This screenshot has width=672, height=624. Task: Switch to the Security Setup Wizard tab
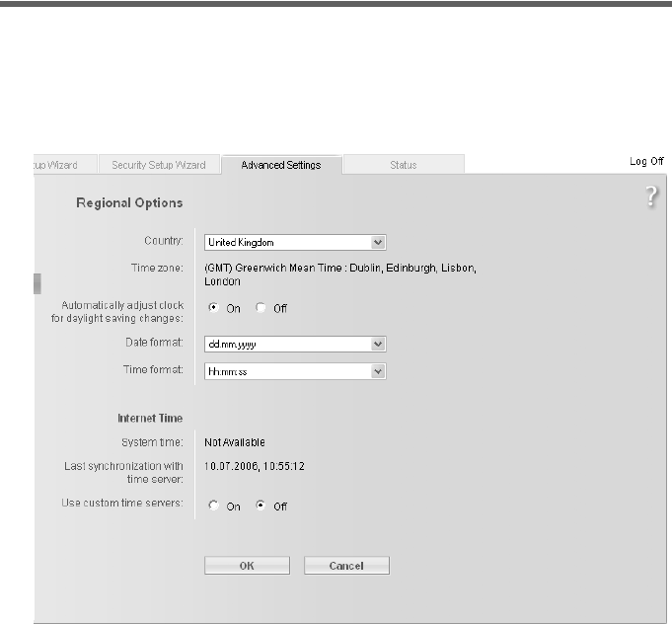159,165
